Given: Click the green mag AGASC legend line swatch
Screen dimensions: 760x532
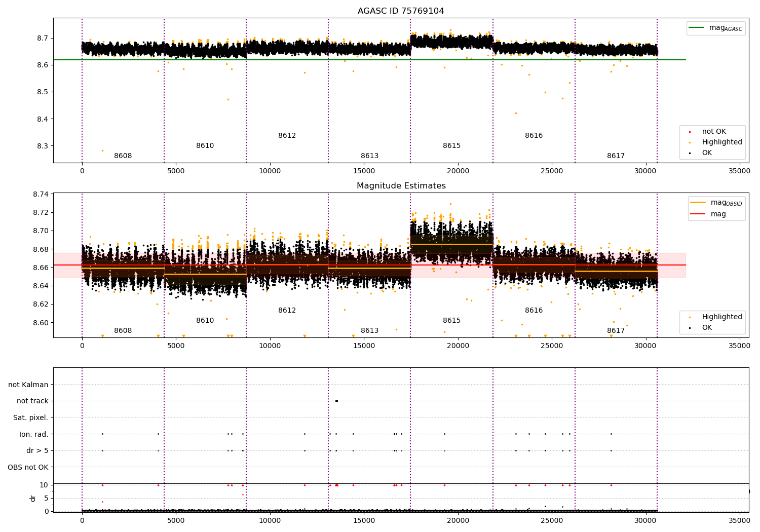Looking at the screenshot, I should tap(697, 28).
